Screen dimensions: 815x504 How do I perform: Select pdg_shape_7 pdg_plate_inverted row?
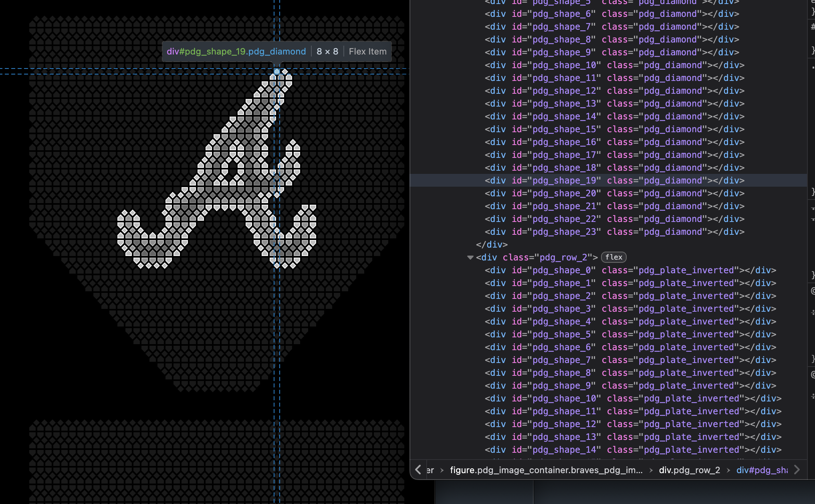(609, 360)
